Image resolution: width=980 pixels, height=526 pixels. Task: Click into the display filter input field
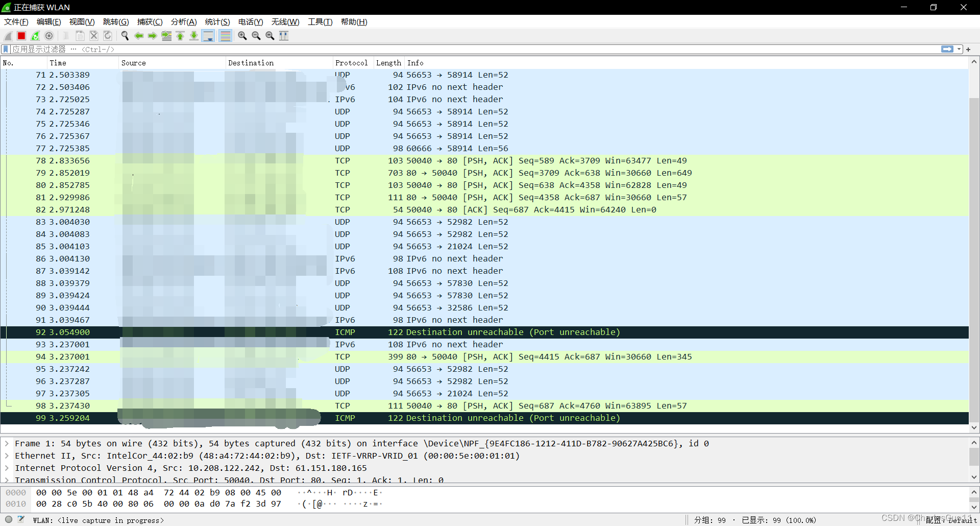[x=475, y=49]
